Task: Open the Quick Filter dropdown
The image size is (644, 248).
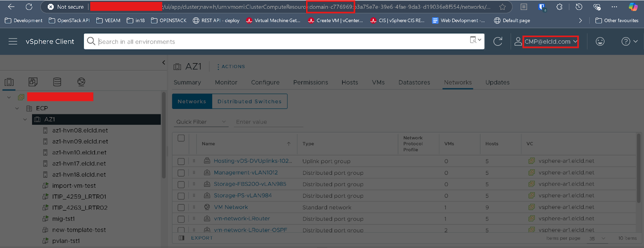Action: click(201, 122)
